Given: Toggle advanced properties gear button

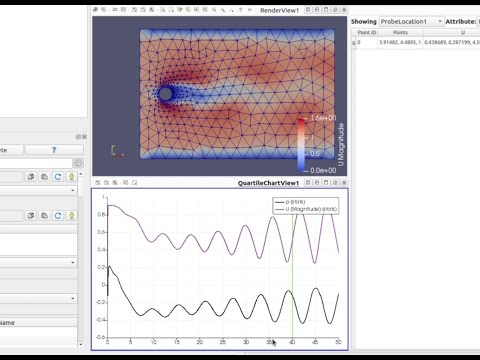Looking at the screenshot, I should pyautogui.click(x=78, y=163).
